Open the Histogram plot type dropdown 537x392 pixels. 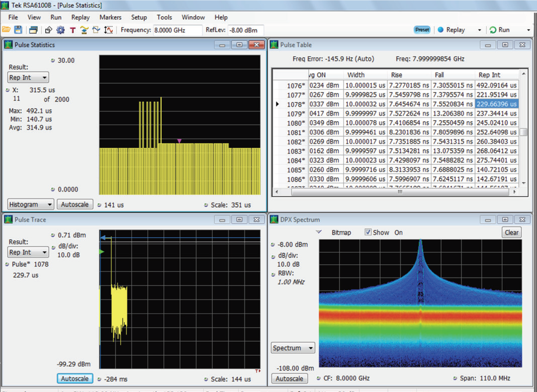click(x=31, y=205)
